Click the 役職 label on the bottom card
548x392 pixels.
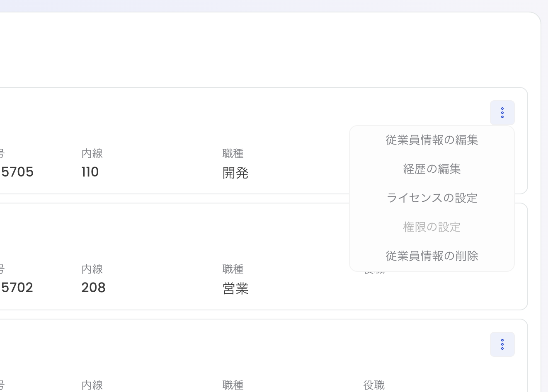pos(373,385)
